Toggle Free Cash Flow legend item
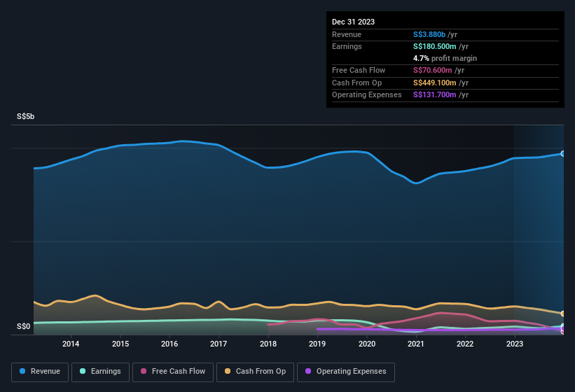The height and width of the screenshot is (392, 575). (173, 372)
